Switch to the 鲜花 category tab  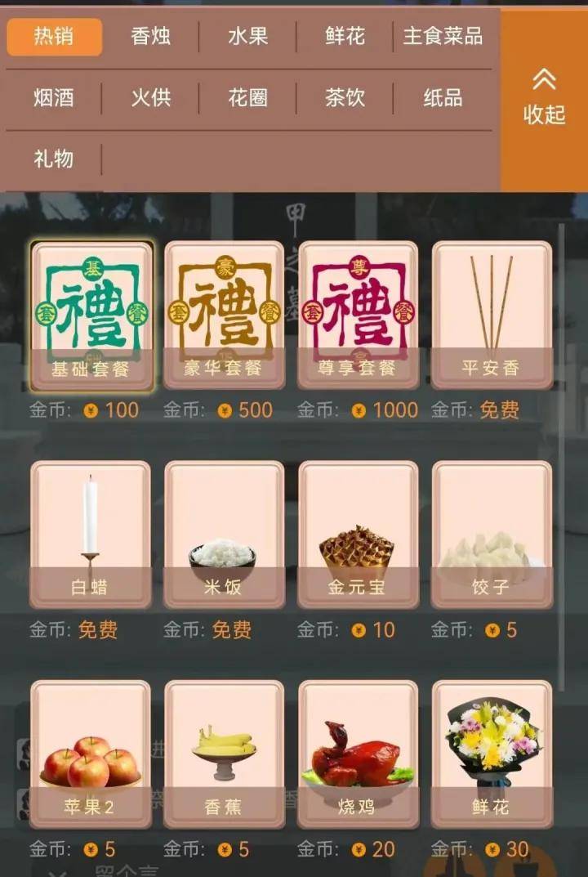(x=345, y=37)
